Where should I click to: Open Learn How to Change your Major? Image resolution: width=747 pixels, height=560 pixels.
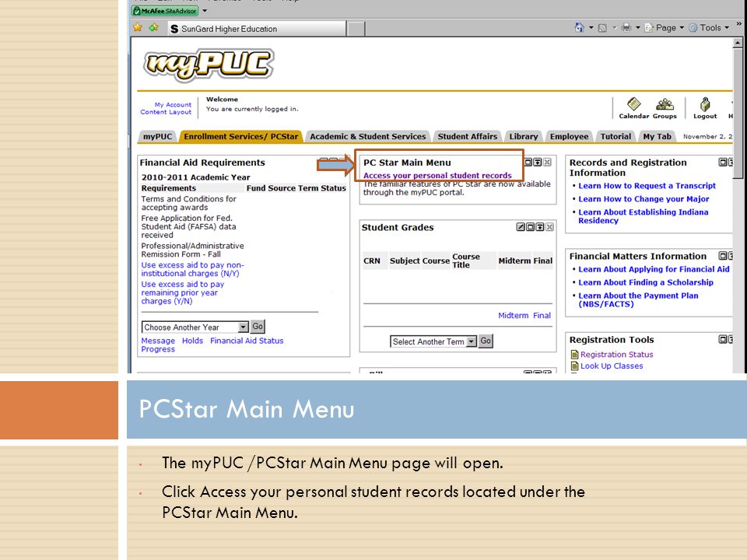point(644,199)
